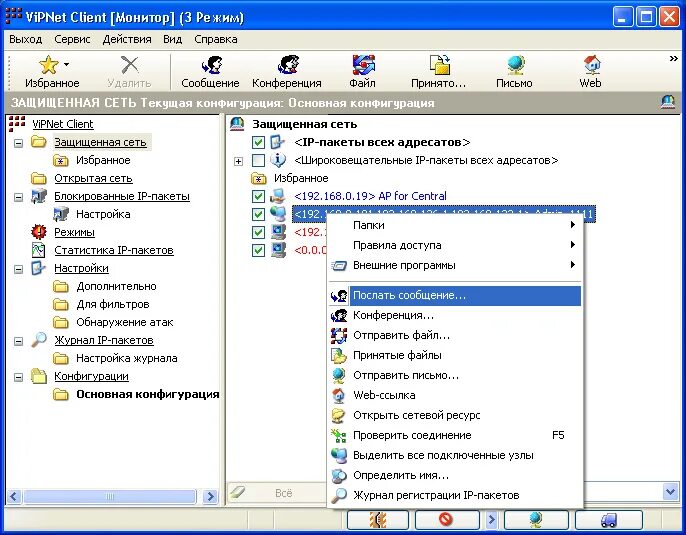The height and width of the screenshot is (535, 686).
Task: Open the Статистика IP-пакетов tree link
Action: pyautogui.click(x=114, y=250)
